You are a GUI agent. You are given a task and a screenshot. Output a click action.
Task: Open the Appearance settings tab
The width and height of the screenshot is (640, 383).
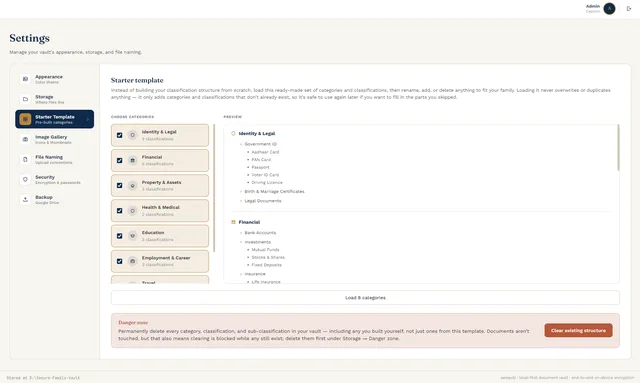55,79
